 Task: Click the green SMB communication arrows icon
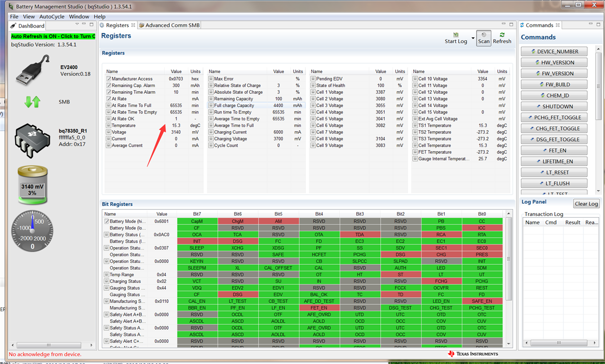tap(32, 102)
